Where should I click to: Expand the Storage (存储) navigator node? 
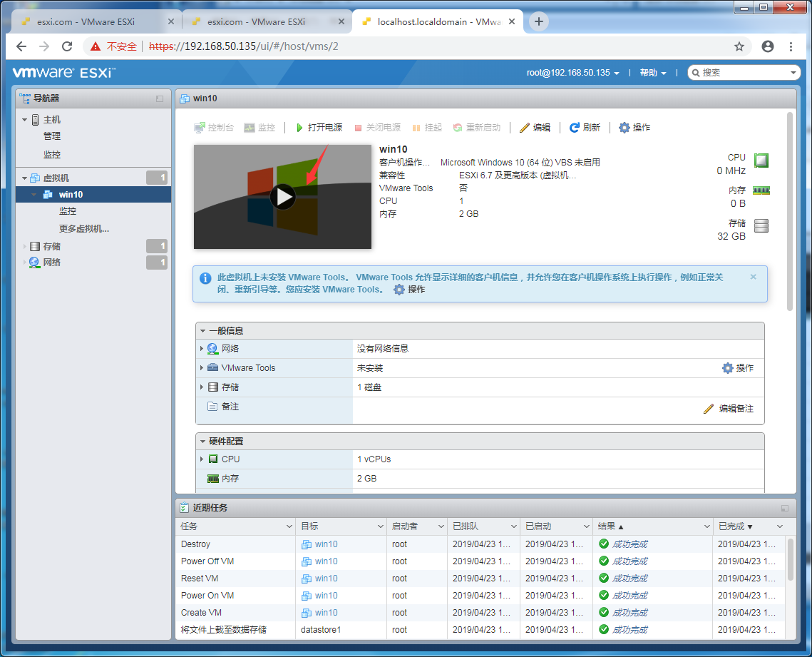point(24,247)
